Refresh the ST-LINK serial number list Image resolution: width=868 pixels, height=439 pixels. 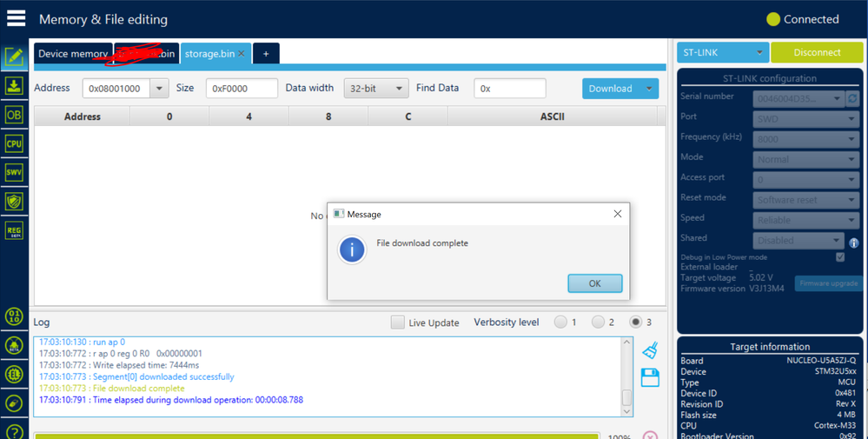coord(852,98)
